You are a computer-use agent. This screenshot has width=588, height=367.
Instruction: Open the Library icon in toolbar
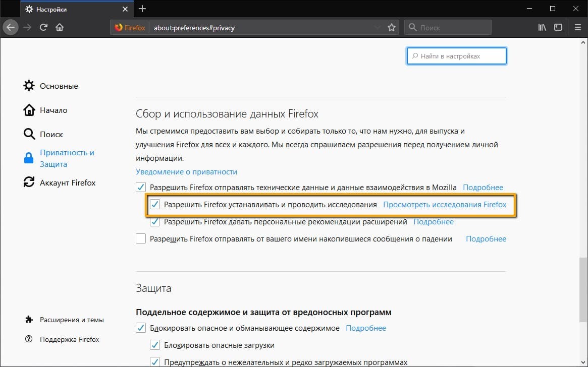[x=542, y=27]
